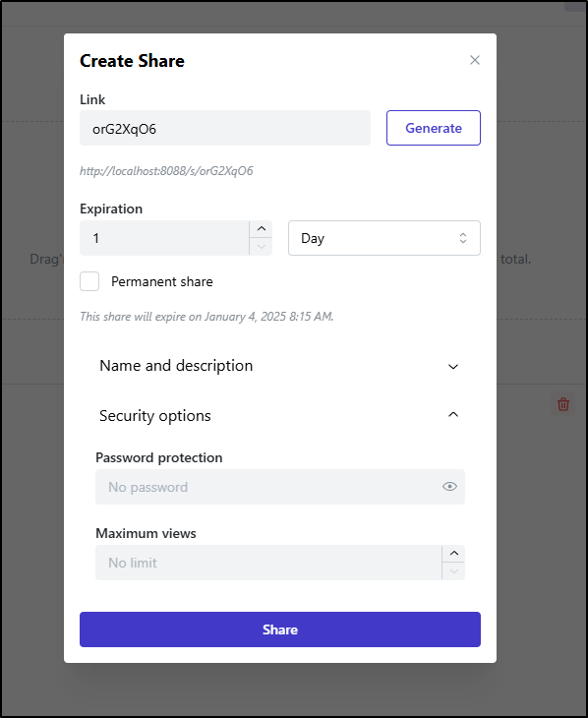
Task: Expand the Name and description section
Action: pyautogui.click(x=280, y=366)
